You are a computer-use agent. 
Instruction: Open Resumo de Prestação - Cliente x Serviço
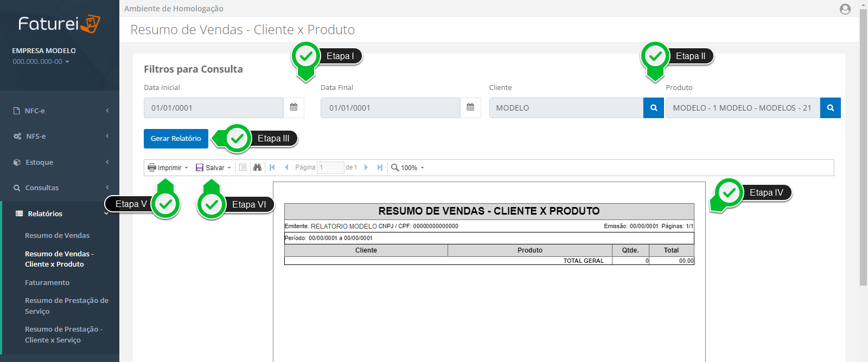pos(63,334)
